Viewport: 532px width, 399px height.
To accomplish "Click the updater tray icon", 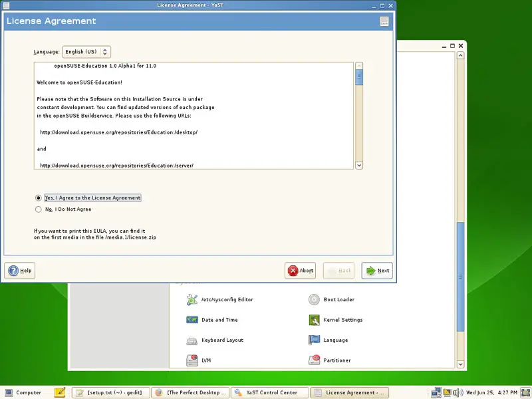I will coord(447,392).
